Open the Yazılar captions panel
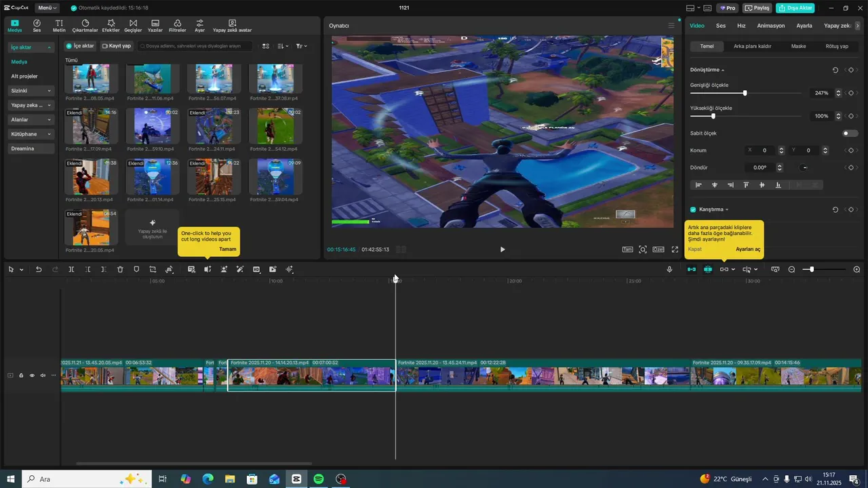Image resolution: width=868 pixels, height=488 pixels. [155, 26]
